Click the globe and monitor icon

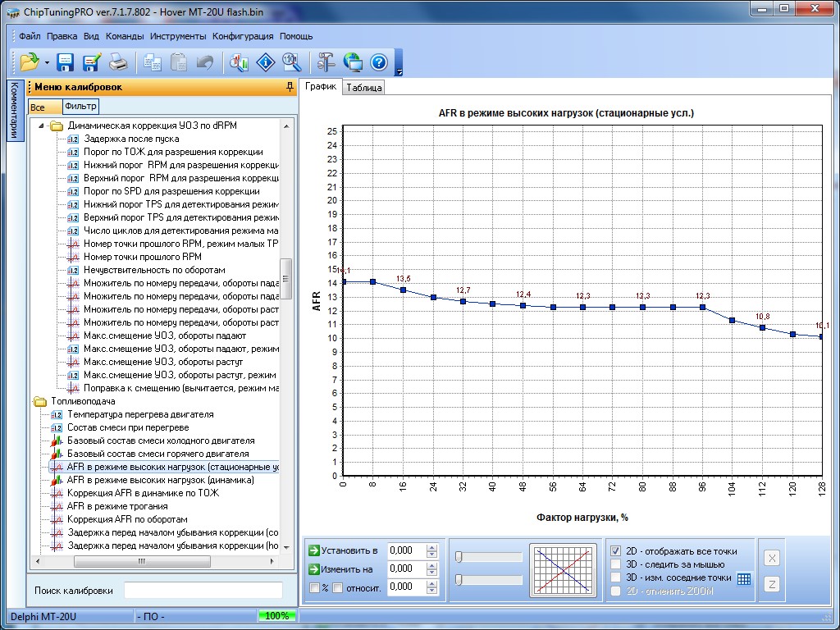point(353,62)
